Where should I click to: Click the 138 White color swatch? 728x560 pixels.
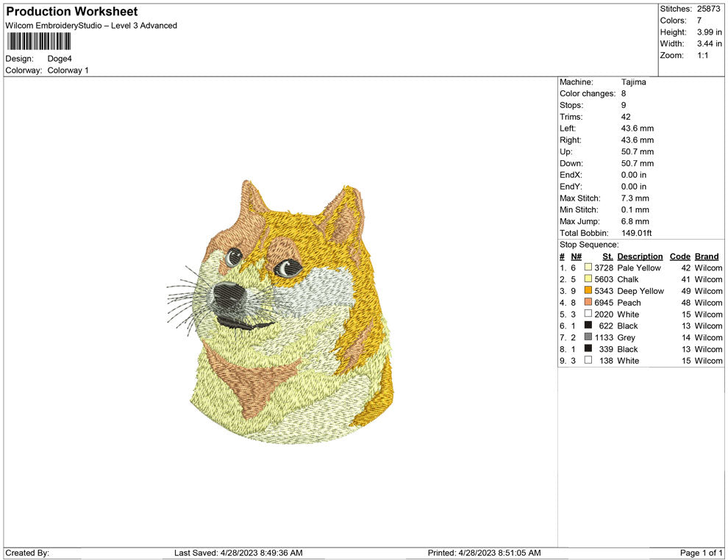point(588,360)
